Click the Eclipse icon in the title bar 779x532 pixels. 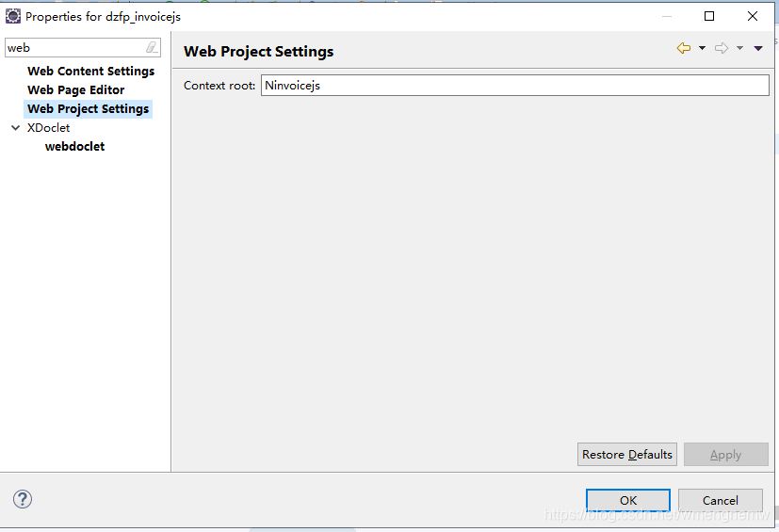(13, 16)
